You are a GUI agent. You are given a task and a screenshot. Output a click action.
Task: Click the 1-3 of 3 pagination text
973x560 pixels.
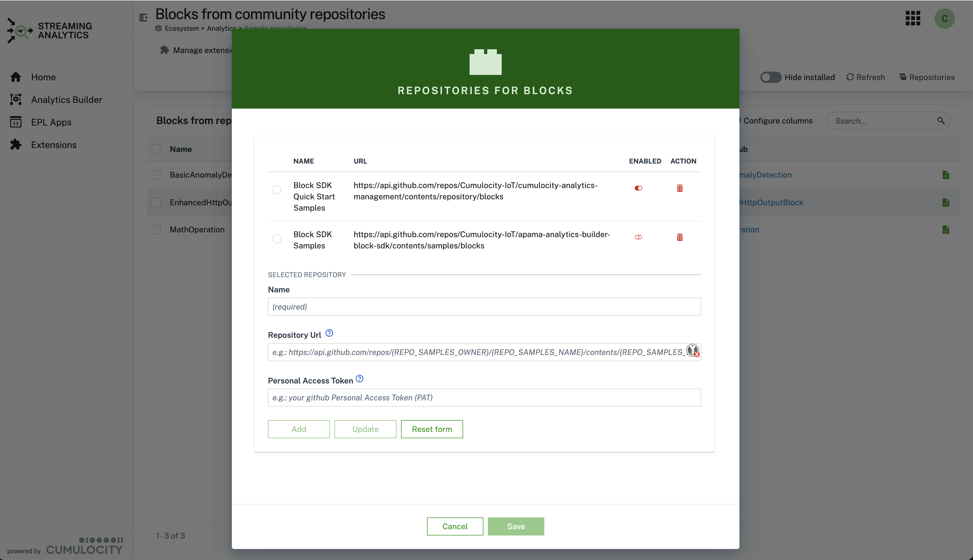click(x=170, y=536)
